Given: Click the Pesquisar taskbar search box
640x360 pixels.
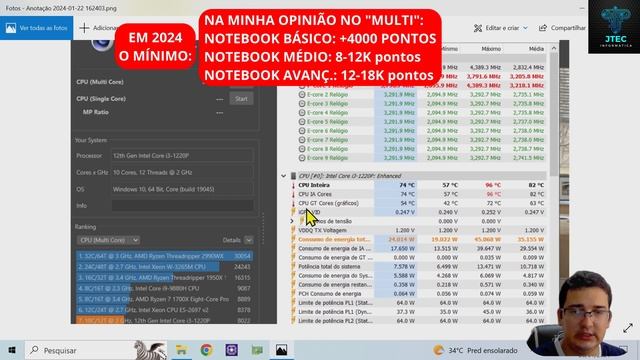Looking at the screenshot, I should click(96, 350).
